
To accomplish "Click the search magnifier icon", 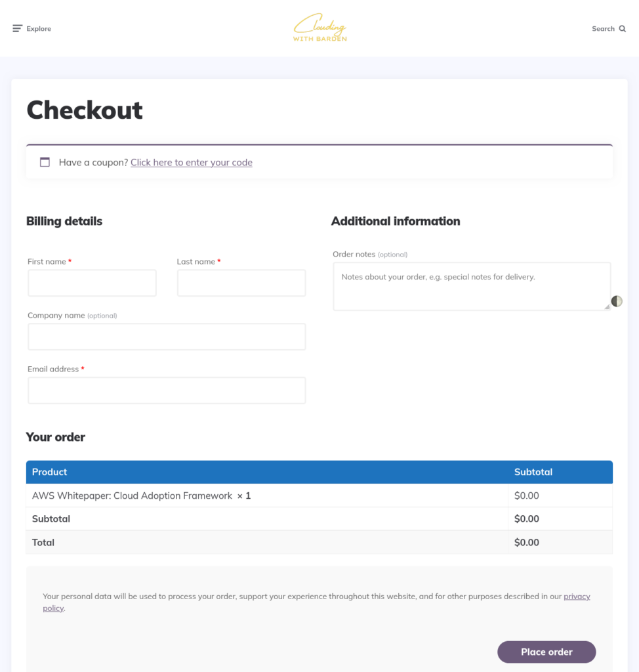I will point(623,29).
